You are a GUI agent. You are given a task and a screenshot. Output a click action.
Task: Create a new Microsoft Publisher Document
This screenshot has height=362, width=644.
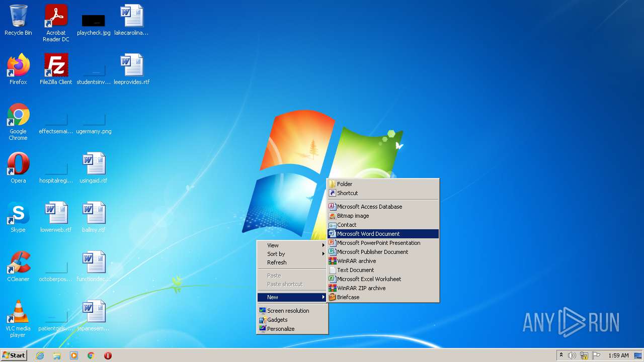coord(383,252)
